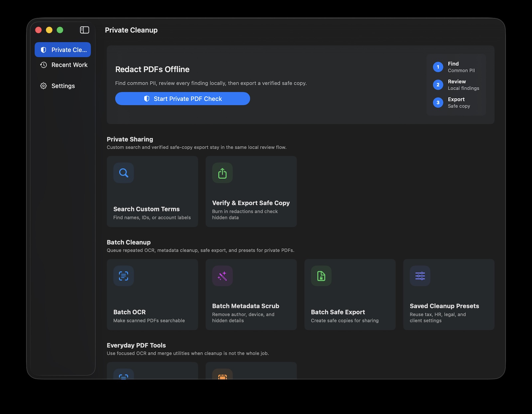Click 'Make scanned PDFs searchable' description

point(149,321)
